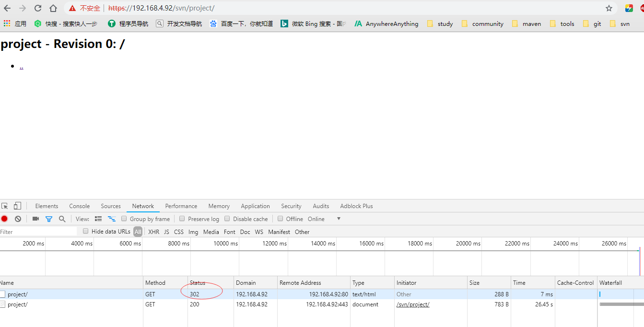Image resolution: width=644 pixels, height=327 pixels.
Task: Open the Online throttling dropdown
Action: [324, 219]
